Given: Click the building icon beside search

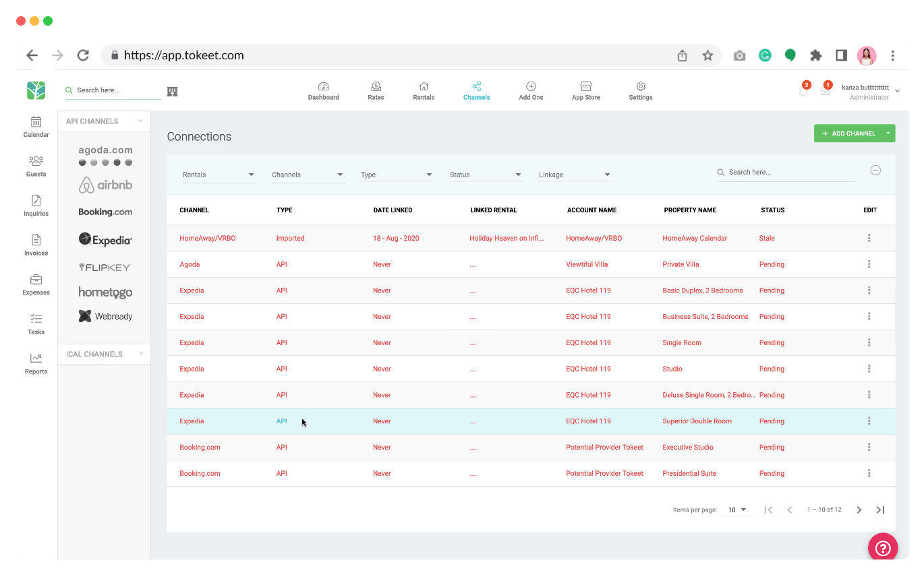Looking at the screenshot, I should point(172,91).
